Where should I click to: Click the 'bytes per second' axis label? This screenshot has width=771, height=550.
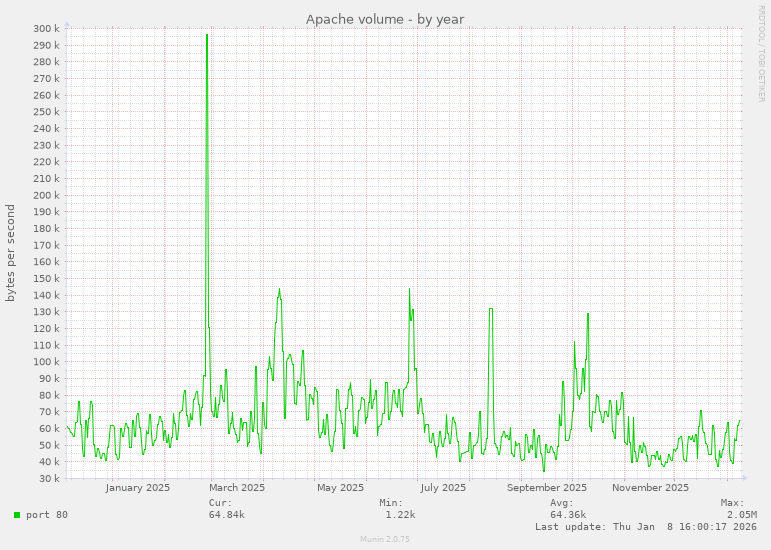(x=10, y=253)
